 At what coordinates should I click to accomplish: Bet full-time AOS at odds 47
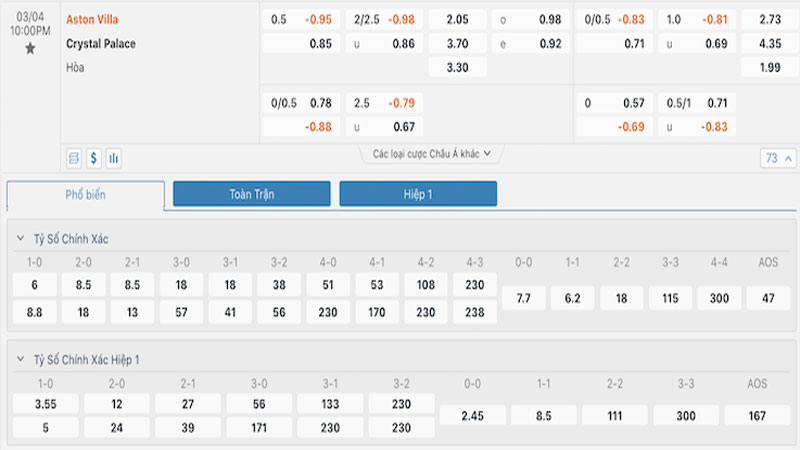pos(768,298)
